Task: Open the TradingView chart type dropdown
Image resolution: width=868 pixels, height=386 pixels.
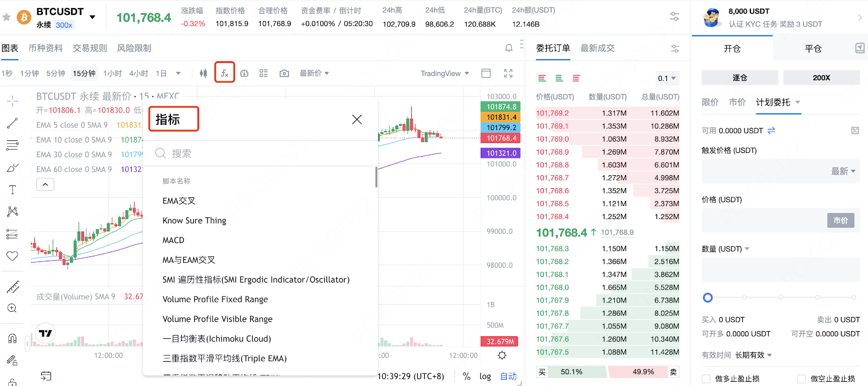Action: pos(444,73)
